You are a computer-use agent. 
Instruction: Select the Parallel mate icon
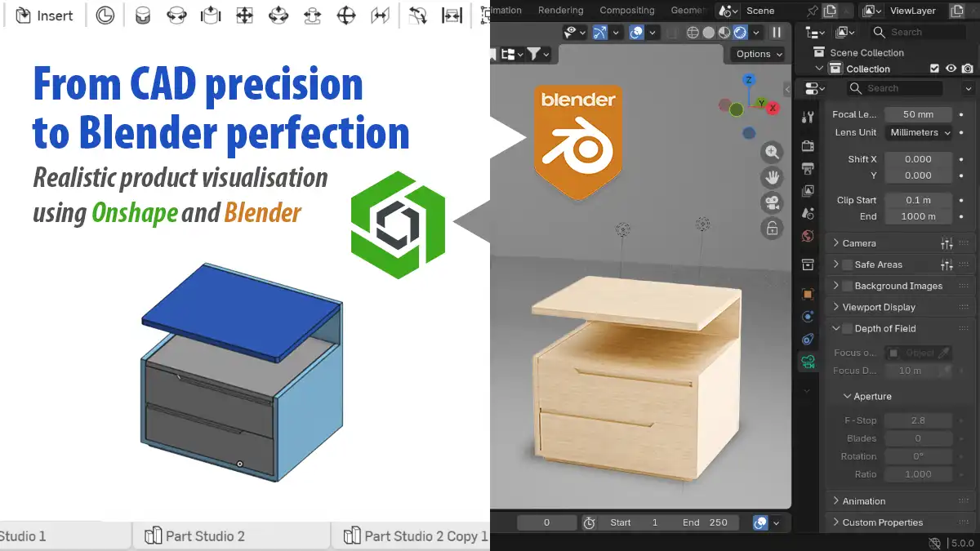click(x=380, y=16)
